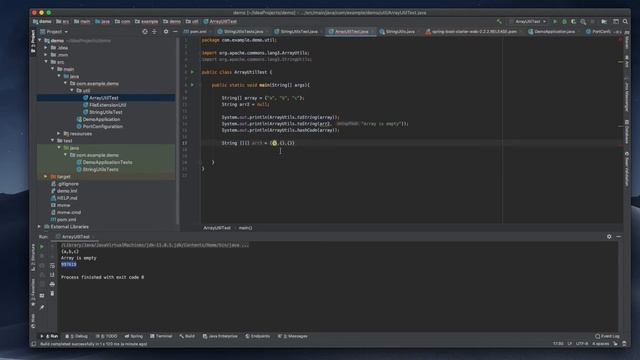
Task: Click the Build project hammer icon
Action: [x=499, y=21]
